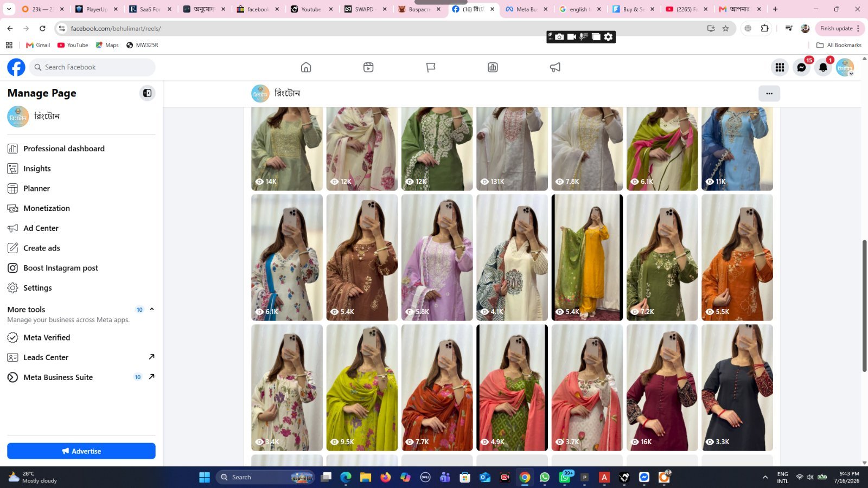Screen dimensions: 868x488
Task: Open the yellow dress reel with 5.4K views
Action: coord(587,258)
